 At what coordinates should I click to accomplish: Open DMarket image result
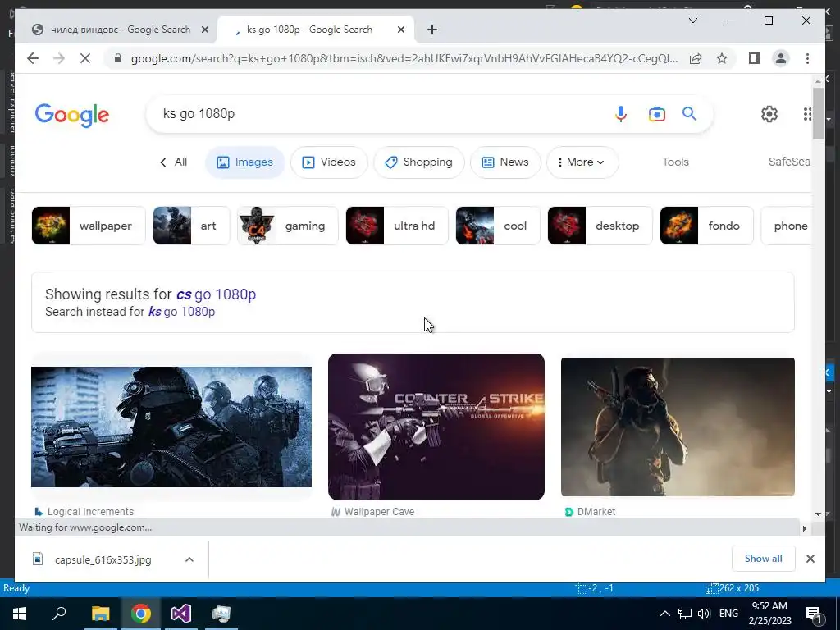(x=678, y=427)
